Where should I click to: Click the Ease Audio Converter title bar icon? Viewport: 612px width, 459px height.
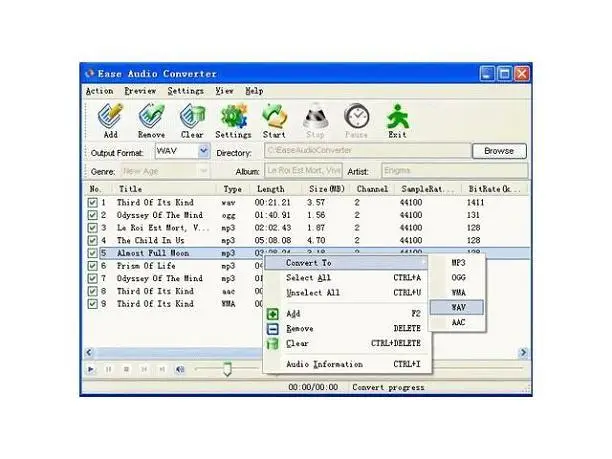click(x=90, y=73)
